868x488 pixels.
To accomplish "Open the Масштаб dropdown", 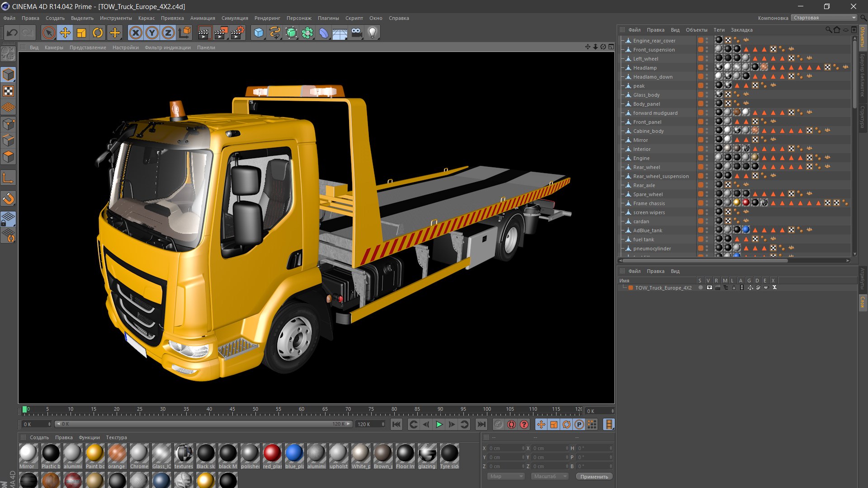I will tap(550, 476).
